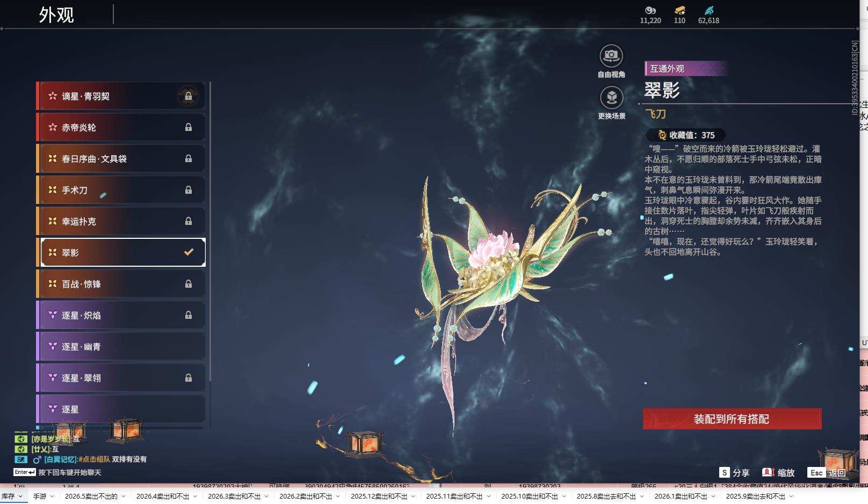868x504 pixels.
Task: Select the 幸运扑克 skin row
Action: pos(121,221)
